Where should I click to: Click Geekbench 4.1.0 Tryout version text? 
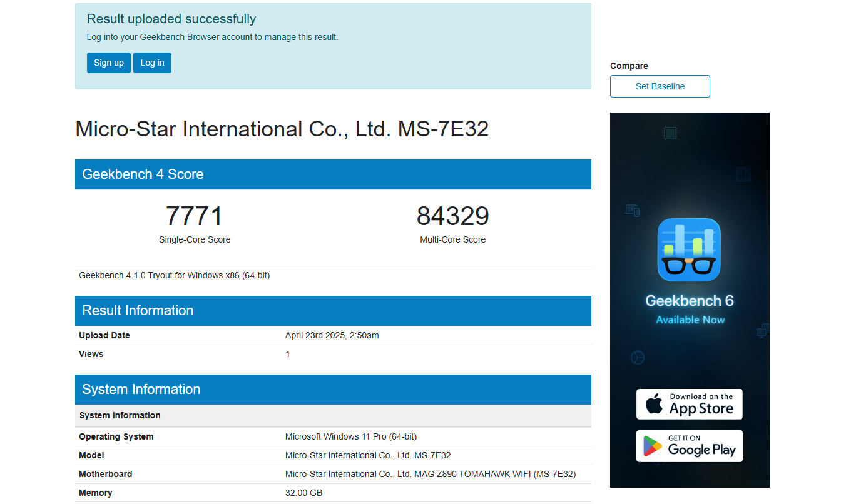click(175, 275)
